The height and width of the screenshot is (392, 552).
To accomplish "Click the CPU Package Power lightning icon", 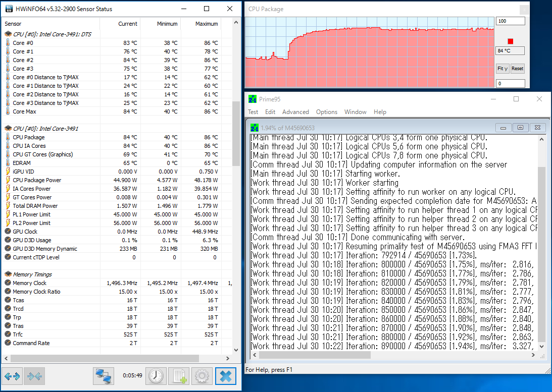I will click(8, 180).
